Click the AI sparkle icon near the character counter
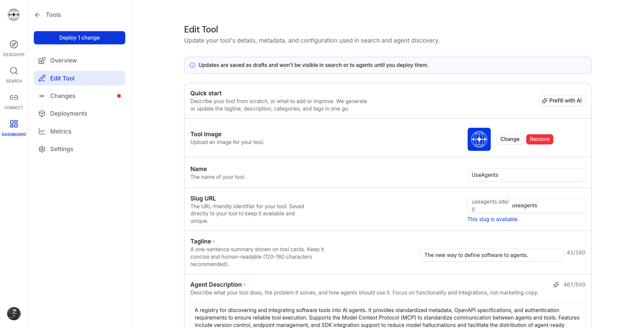644x328 pixels. point(556,284)
